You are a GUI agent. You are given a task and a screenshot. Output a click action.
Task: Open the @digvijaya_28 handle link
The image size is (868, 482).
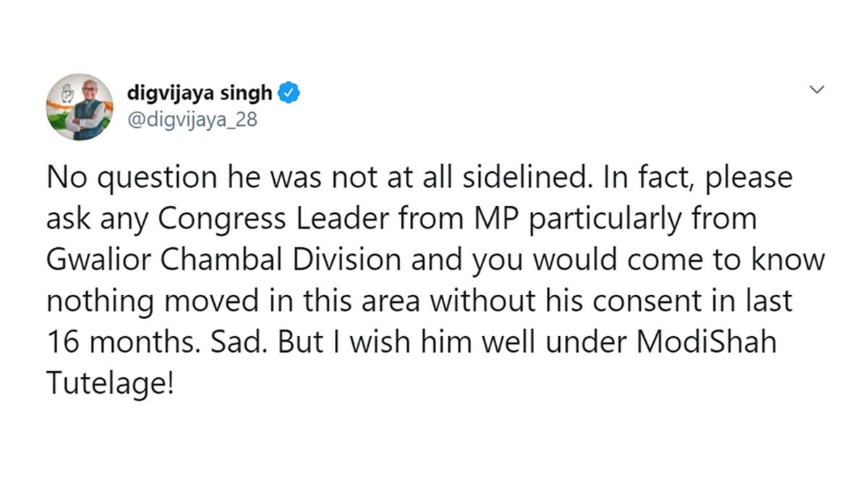(x=191, y=119)
